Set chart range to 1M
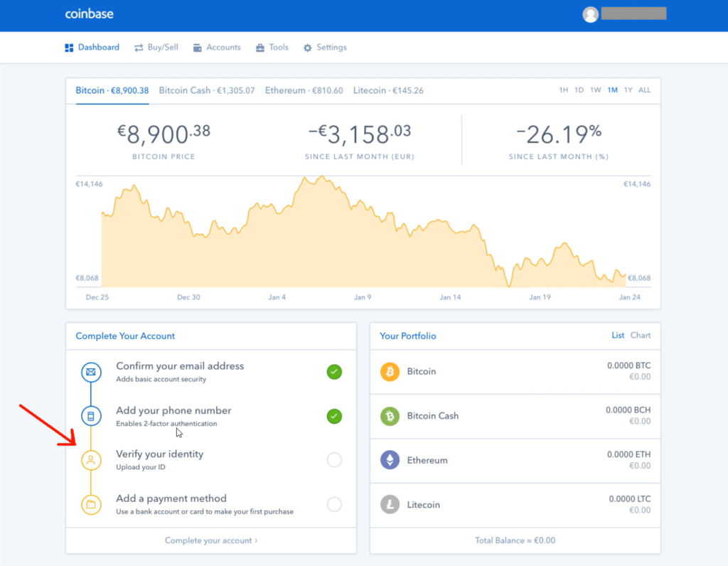This screenshot has width=728, height=566. click(x=612, y=90)
